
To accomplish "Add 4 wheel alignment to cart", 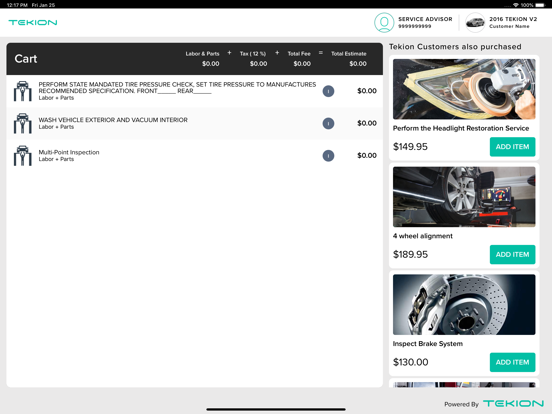I will [512, 255].
